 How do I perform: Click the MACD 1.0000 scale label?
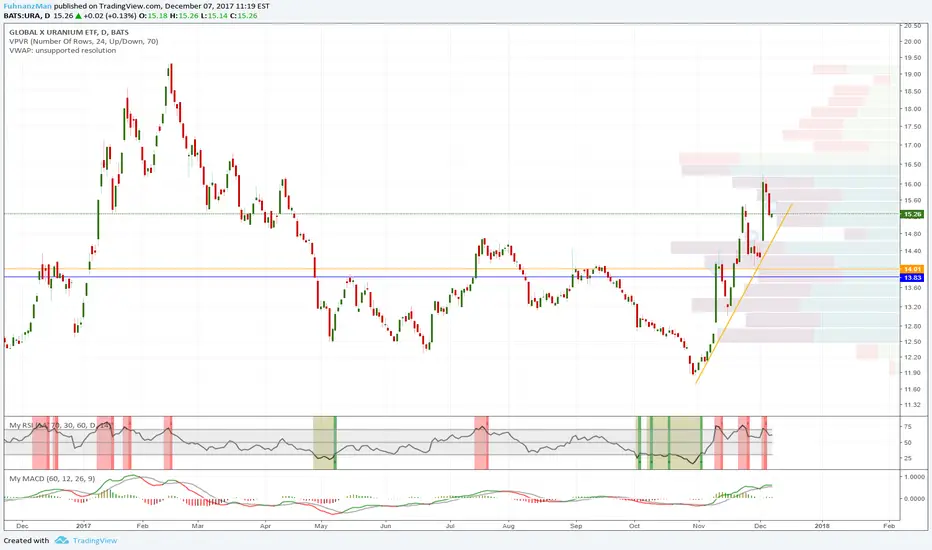coord(914,477)
